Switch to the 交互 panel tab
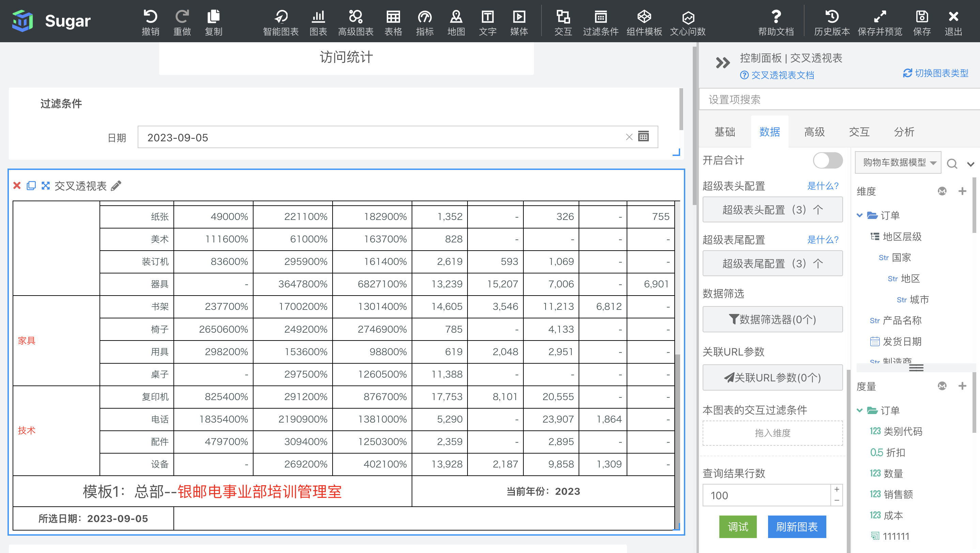 859,132
